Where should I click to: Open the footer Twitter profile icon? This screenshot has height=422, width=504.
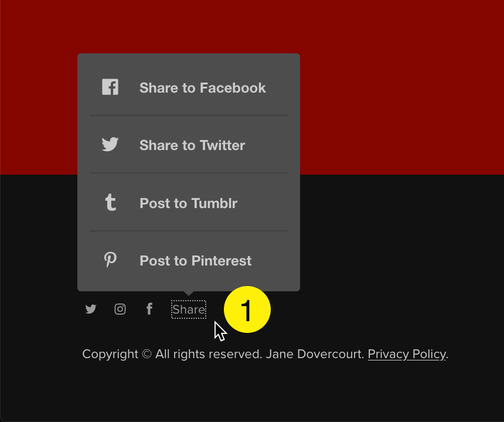click(91, 309)
